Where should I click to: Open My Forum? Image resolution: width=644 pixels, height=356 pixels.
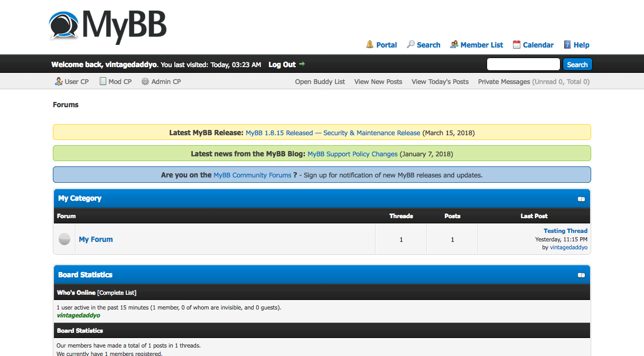(x=96, y=239)
